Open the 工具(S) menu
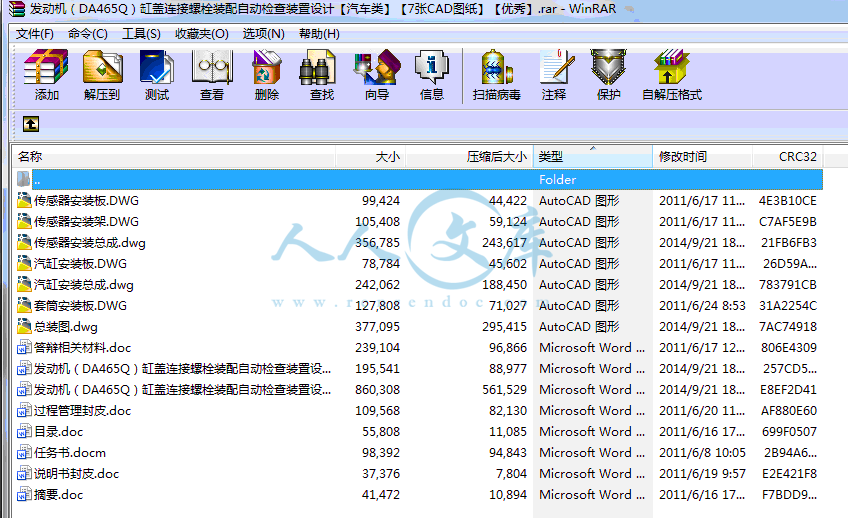 (141, 34)
